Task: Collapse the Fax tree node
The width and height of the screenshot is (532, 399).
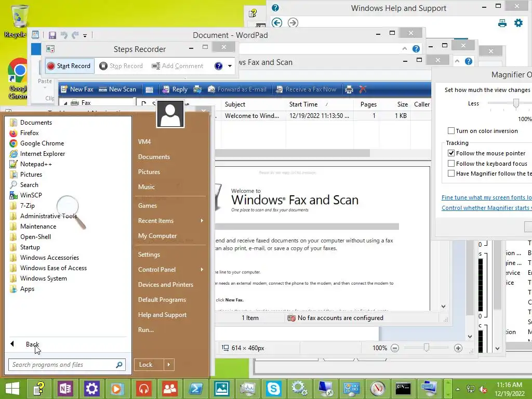Action: tap(65, 103)
